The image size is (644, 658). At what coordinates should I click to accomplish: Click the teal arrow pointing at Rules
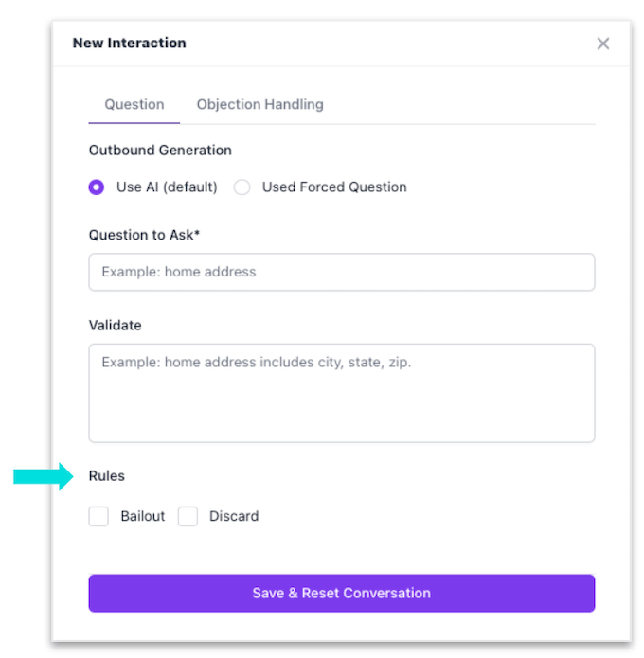coord(44,476)
